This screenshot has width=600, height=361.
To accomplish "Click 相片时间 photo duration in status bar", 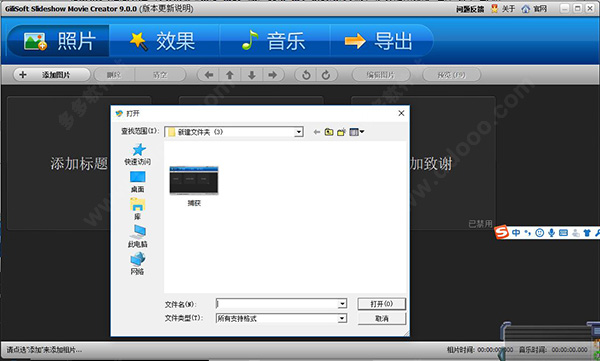I will (x=480, y=350).
